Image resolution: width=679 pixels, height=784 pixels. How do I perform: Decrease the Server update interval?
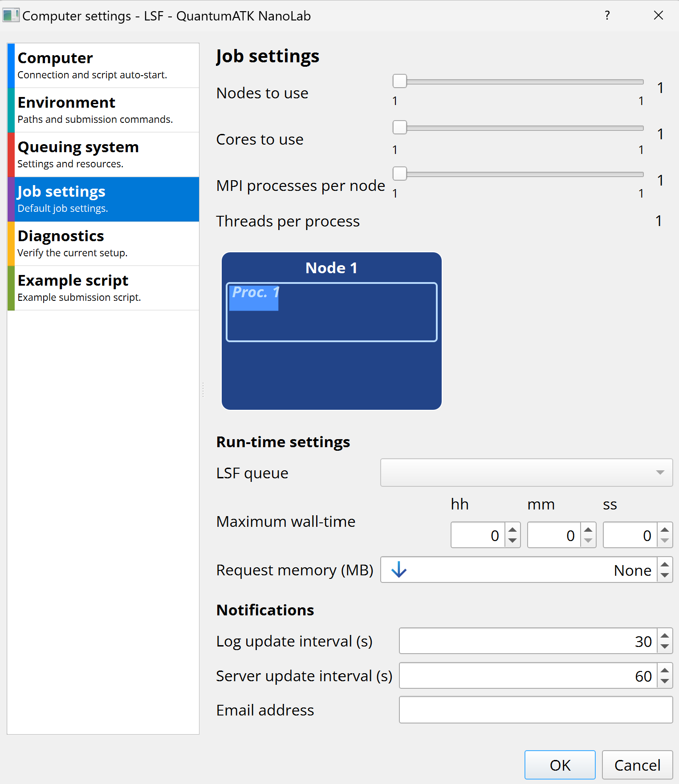click(665, 681)
